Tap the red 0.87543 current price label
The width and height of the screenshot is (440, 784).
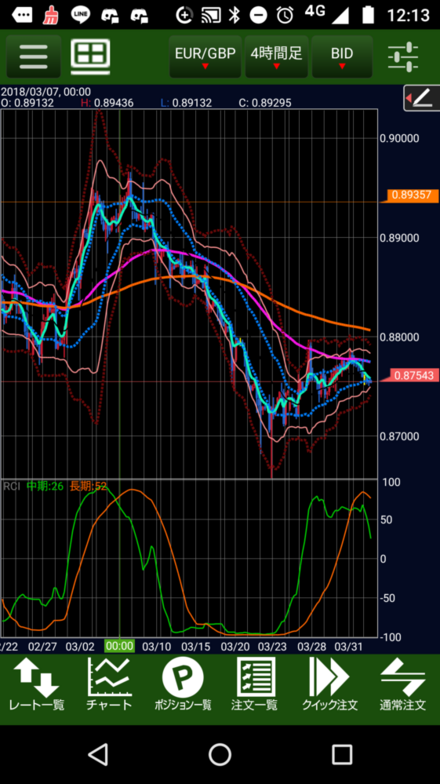pos(413,376)
